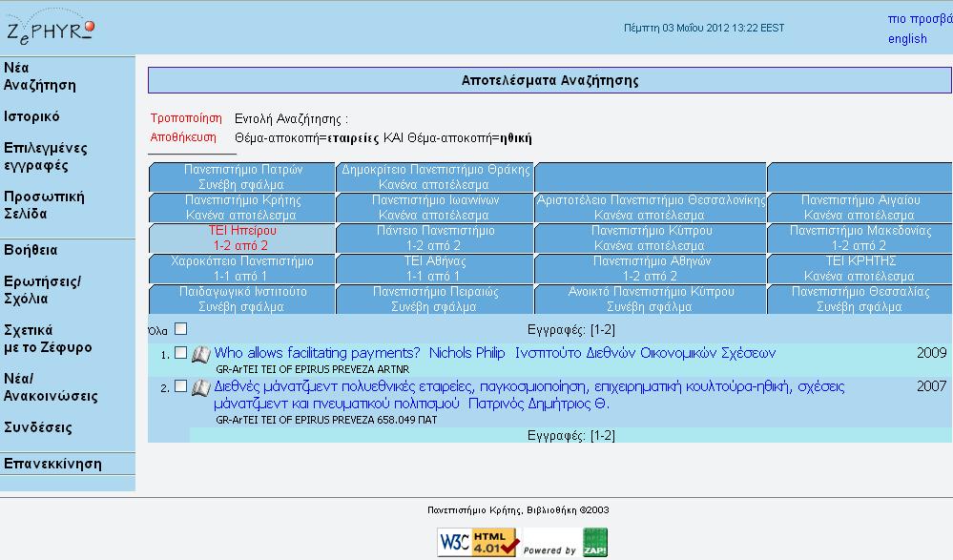This screenshot has height=560, width=953.
Task: Go to 'Ερωτήσεις/Σχόλια' in the sidebar
Action: coord(43,290)
